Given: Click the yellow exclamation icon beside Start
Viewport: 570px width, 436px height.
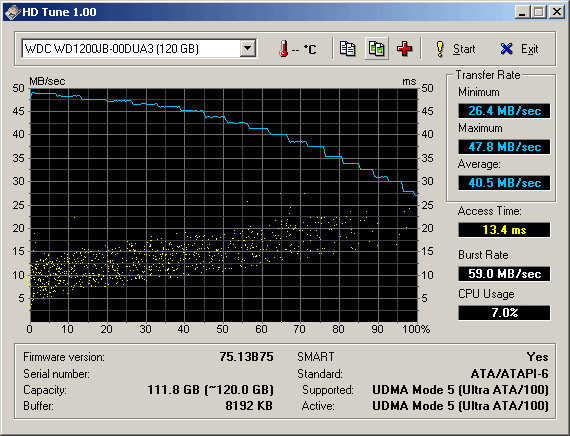Looking at the screenshot, I should tap(440, 49).
